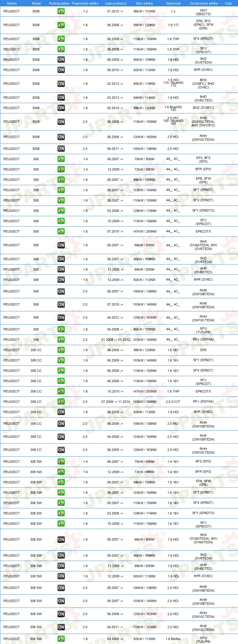
Task: Click petrol icon in 308 CC 2.0 CVVT row
Action: pyautogui.click(x=61, y=402)
